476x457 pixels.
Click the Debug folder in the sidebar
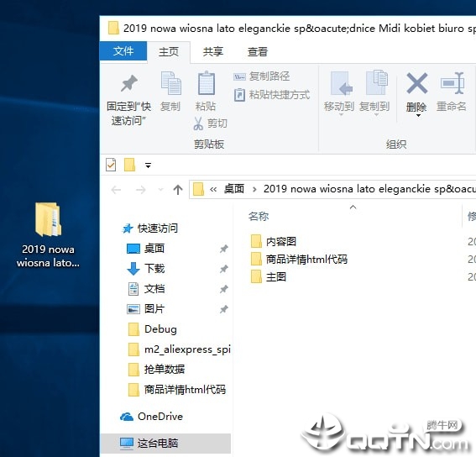153,329
